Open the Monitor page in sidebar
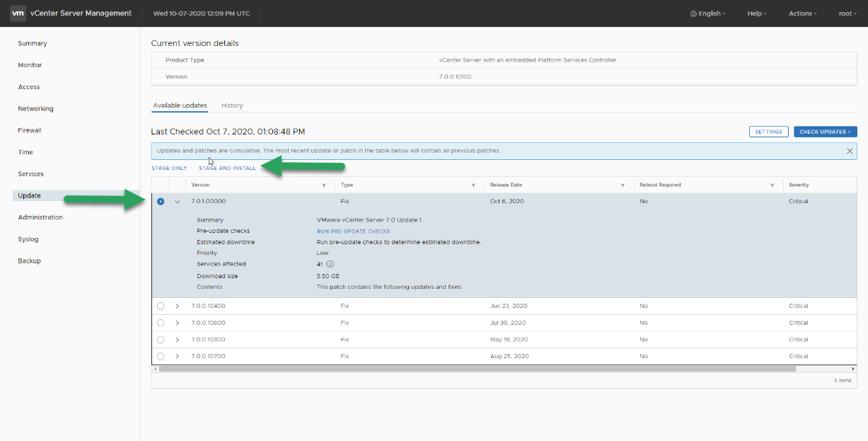 pos(30,65)
